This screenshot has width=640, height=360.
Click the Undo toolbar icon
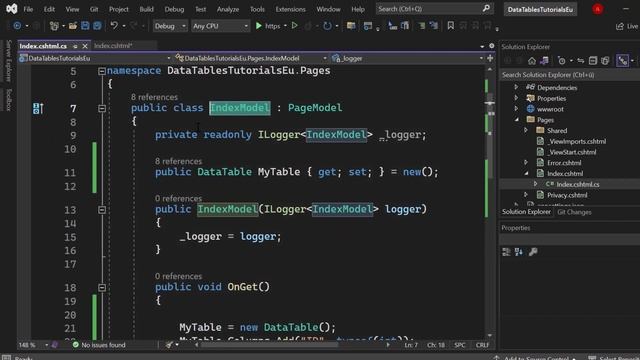pyautogui.click(x=114, y=26)
